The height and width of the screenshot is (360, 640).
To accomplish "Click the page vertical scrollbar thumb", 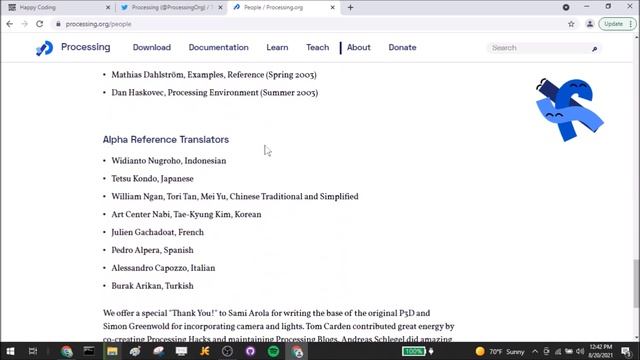I will click(x=636, y=283).
